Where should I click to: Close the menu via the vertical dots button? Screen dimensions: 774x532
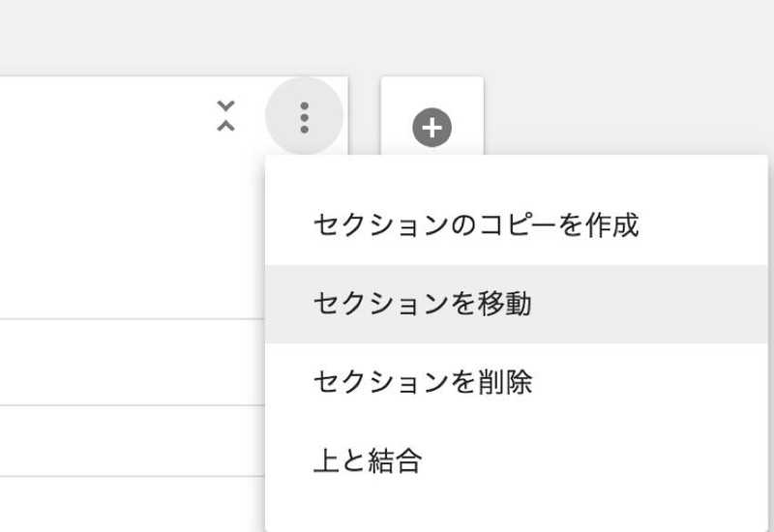(x=304, y=117)
